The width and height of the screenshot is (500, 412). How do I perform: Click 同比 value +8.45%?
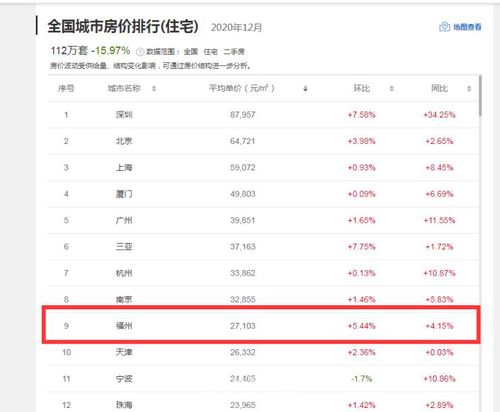click(x=439, y=167)
